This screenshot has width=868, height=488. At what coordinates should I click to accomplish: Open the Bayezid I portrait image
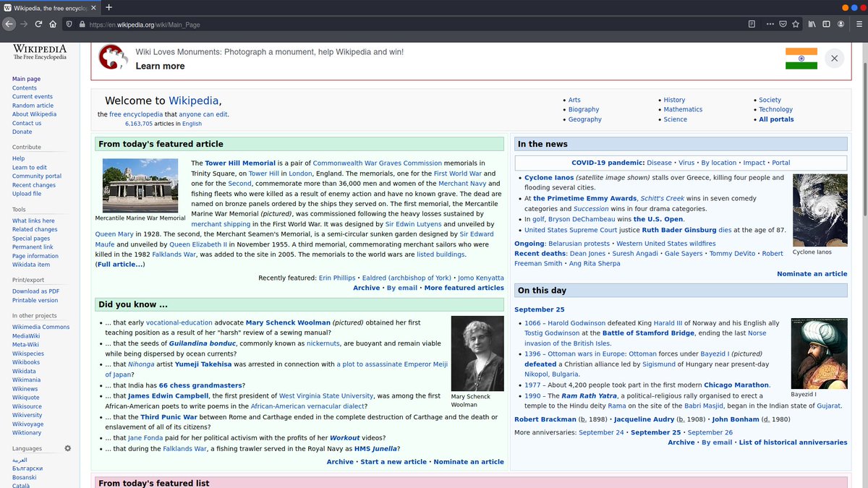pyautogui.click(x=819, y=354)
